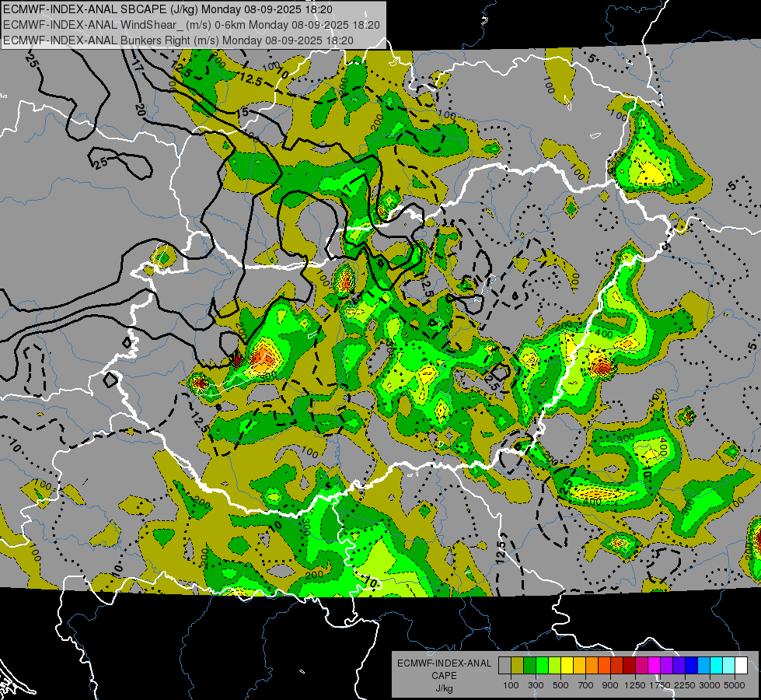The width and height of the screenshot is (761, 700).
Task: Click the 2250 label under the legend
Action: click(685, 685)
